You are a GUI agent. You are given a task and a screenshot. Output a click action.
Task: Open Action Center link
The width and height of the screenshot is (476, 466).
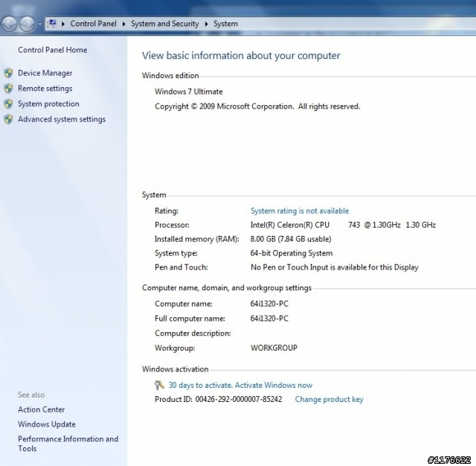42,409
